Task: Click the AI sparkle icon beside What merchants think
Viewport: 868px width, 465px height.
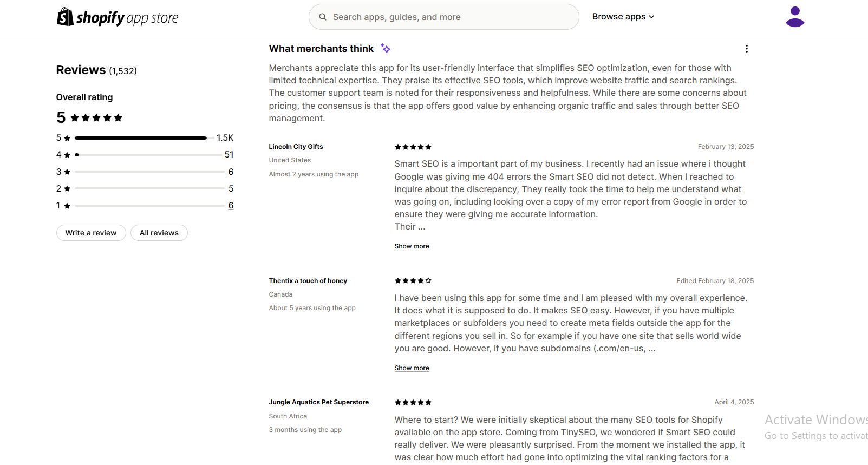Action: pyautogui.click(x=386, y=49)
